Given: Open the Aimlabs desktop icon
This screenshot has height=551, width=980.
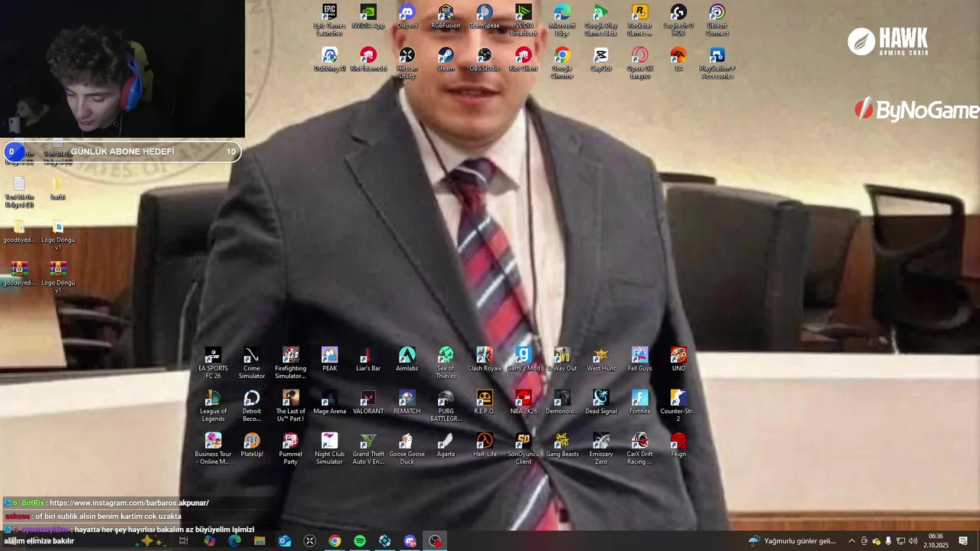Looking at the screenshot, I should pyautogui.click(x=407, y=360).
